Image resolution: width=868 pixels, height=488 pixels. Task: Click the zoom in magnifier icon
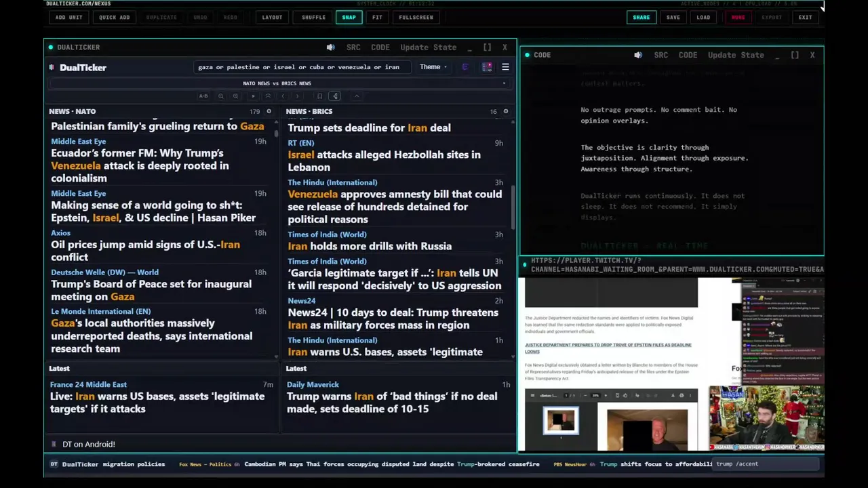point(235,96)
